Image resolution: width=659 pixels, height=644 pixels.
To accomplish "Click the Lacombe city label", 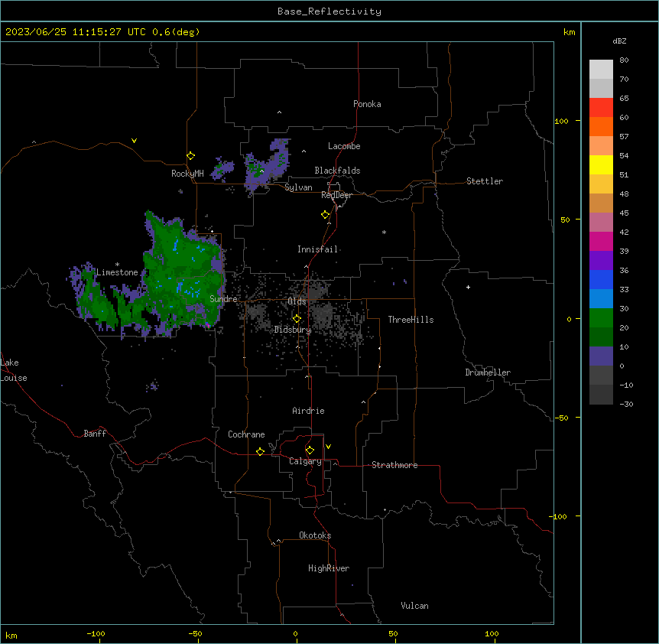I will [344, 146].
